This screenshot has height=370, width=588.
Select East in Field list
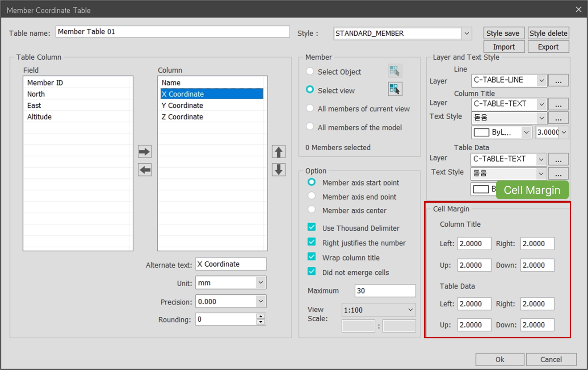(78, 106)
